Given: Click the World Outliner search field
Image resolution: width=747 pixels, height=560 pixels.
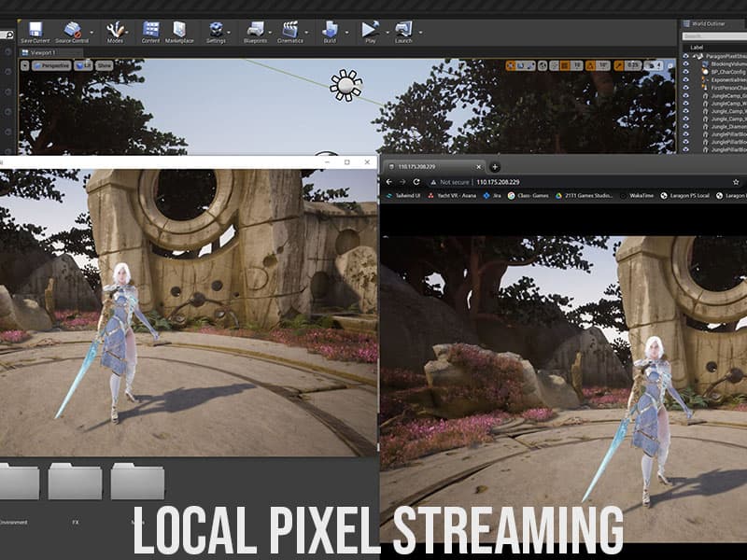Looking at the screenshot, I should (714, 35).
